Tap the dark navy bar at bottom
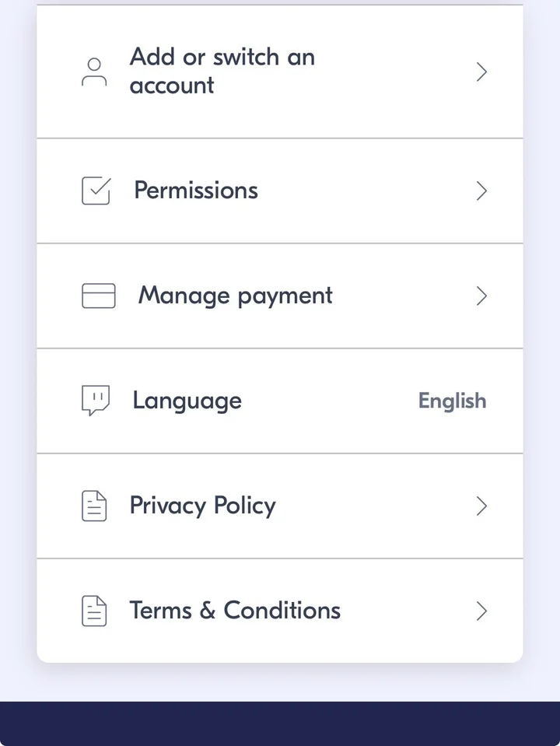 tap(280, 724)
